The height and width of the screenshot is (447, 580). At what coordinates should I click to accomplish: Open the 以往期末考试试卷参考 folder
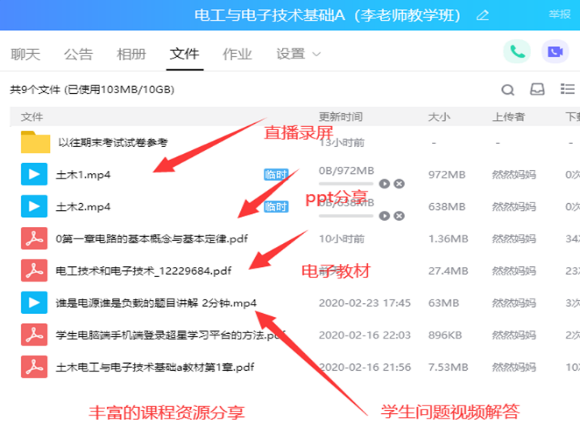(x=113, y=142)
